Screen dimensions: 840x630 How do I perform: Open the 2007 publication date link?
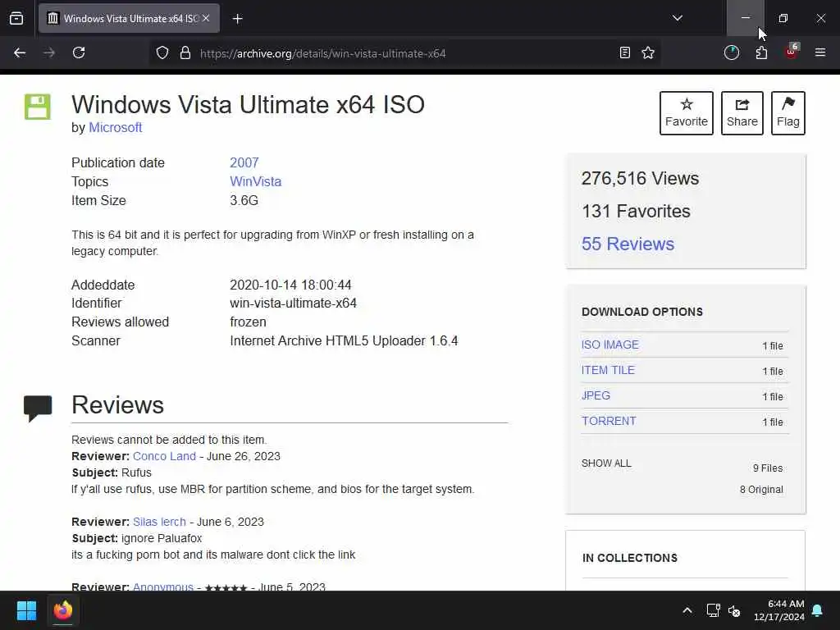tap(244, 163)
